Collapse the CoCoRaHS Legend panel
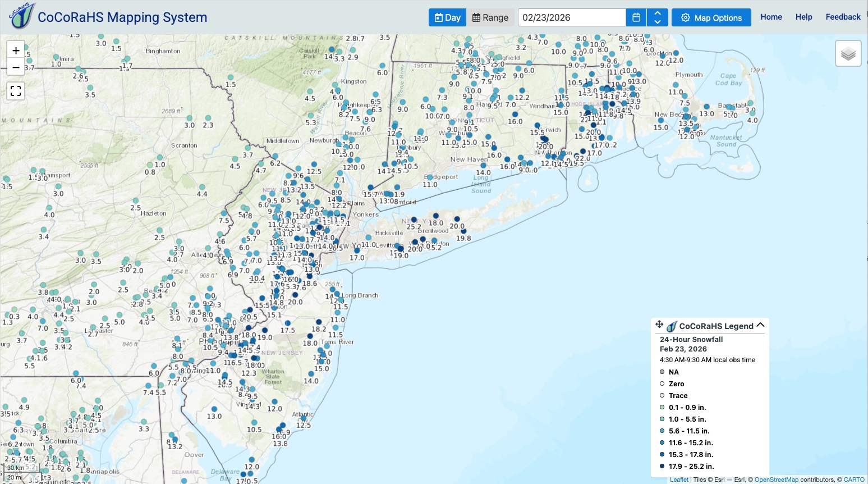This screenshot has width=868, height=484. (x=760, y=325)
